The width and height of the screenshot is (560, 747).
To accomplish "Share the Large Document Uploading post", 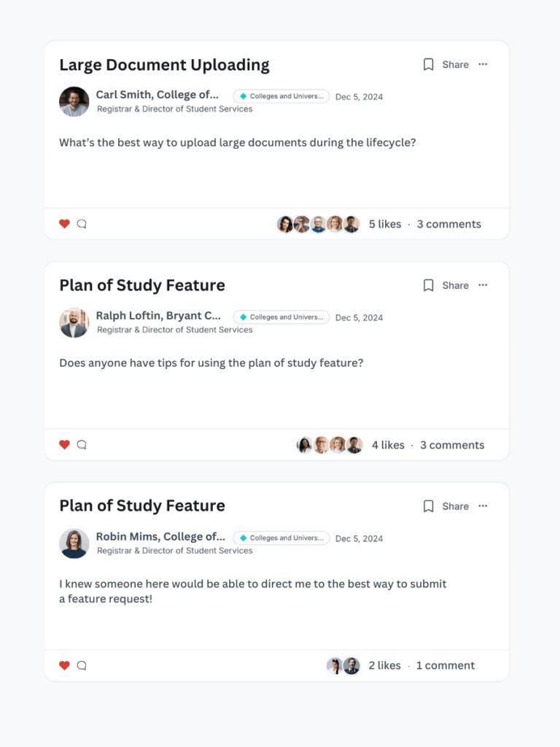I will pos(455,65).
